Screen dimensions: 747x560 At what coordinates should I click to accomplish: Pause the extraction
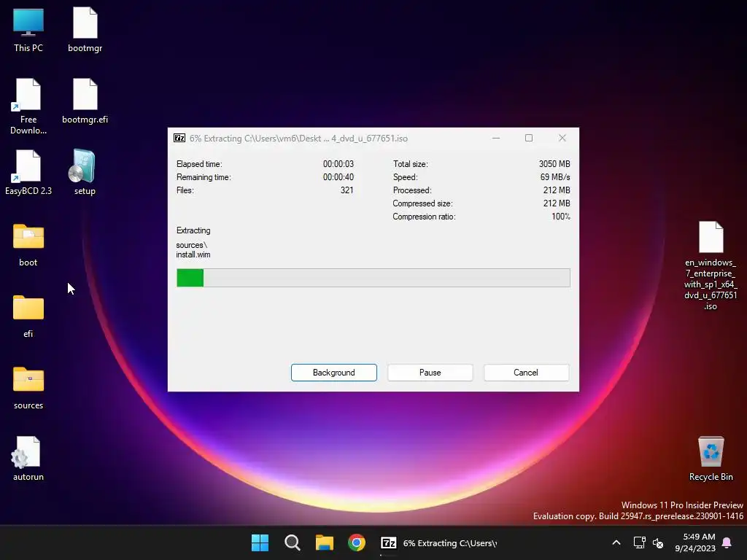430,373
